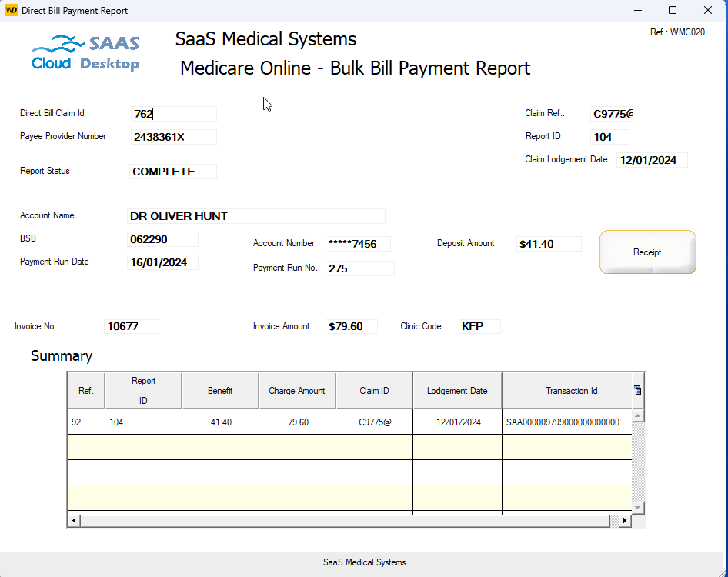The height and width of the screenshot is (577, 728).
Task: Select the Deposit Amount field
Action: pyautogui.click(x=549, y=244)
